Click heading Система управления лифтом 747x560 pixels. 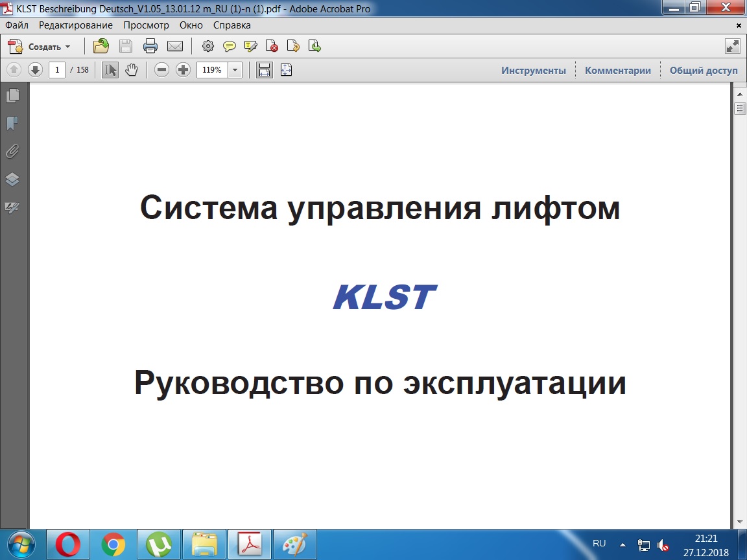point(380,208)
